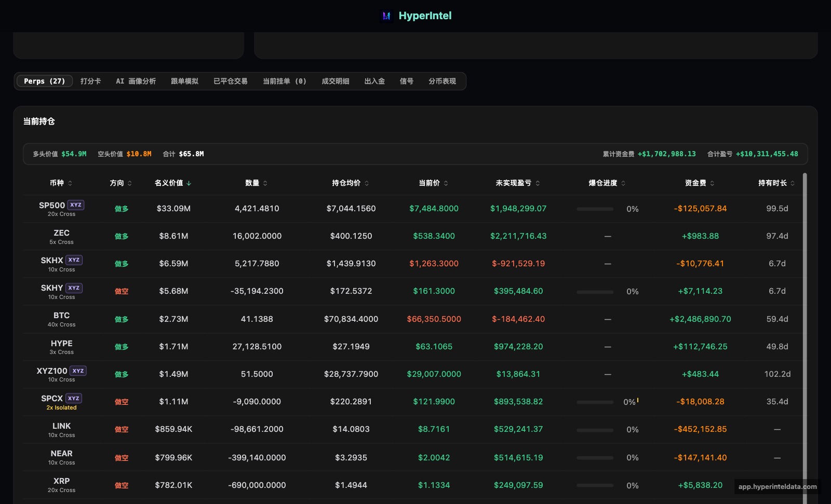Sort by 持仓均价 column arrows
The width and height of the screenshot is (831, 504).
tap(367, 183)
